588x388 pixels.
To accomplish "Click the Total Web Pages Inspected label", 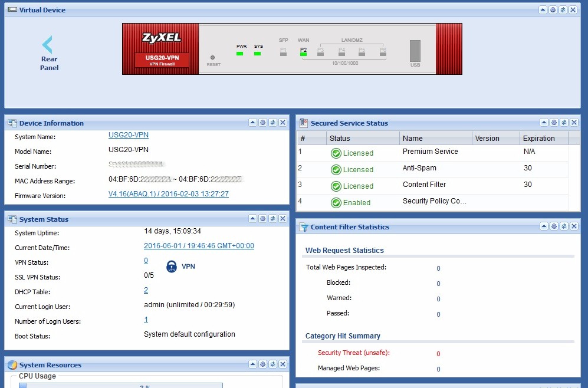I will (346, 267).
